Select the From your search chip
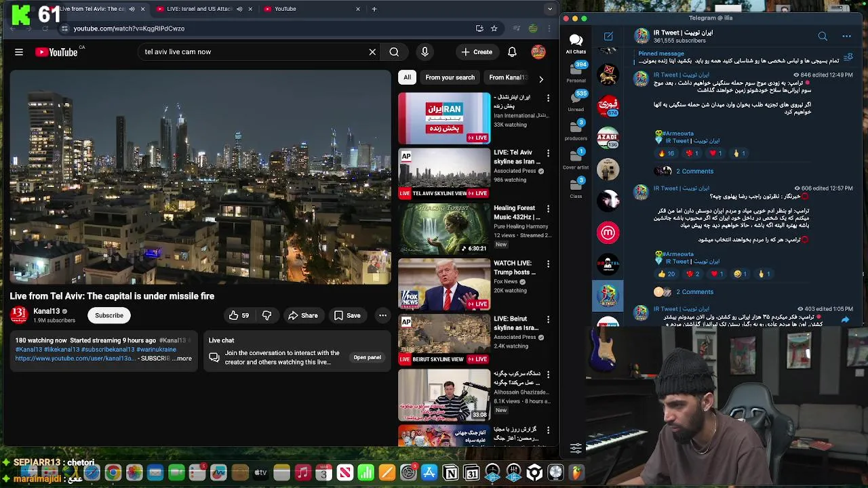 pyautogui.click(x=450, y=77)
